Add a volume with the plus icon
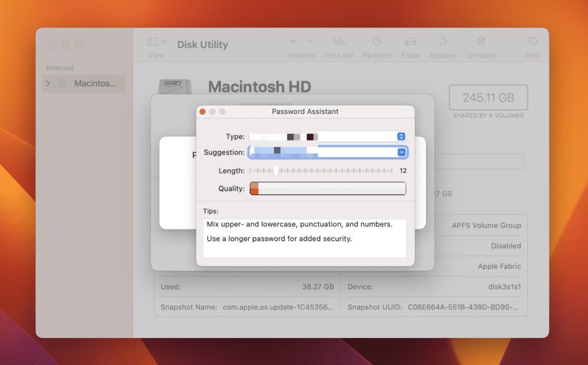This screenshot has width=588, height=365. (x=293, y=41)
